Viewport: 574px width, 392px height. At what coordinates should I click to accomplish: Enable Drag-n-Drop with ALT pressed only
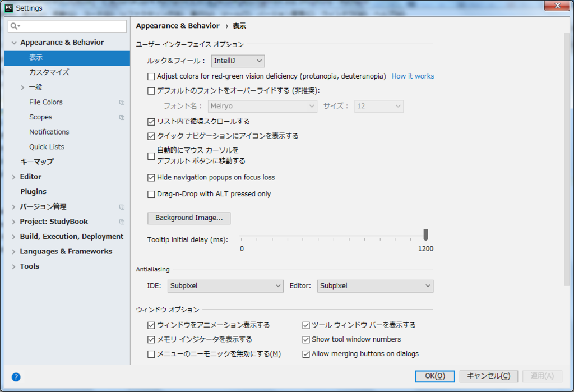(x=151, y=194)
